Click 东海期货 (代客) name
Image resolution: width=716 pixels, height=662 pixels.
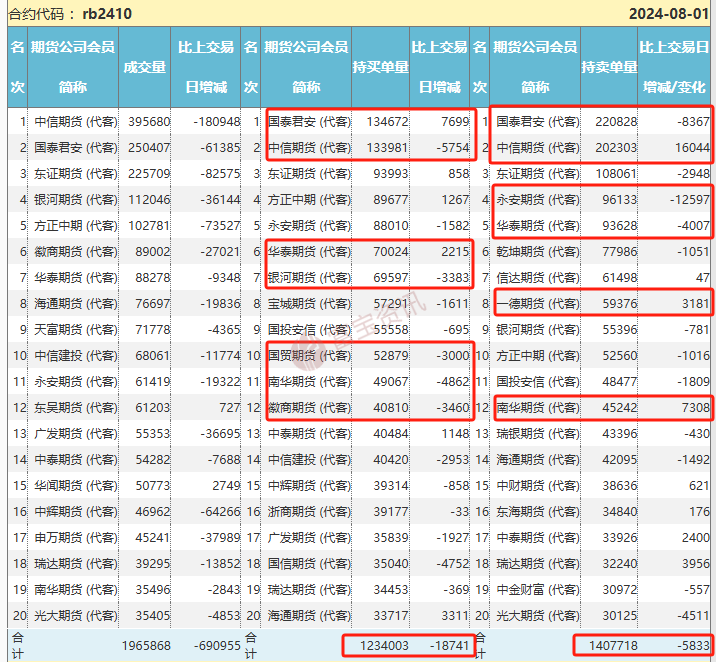click(538, 512)
